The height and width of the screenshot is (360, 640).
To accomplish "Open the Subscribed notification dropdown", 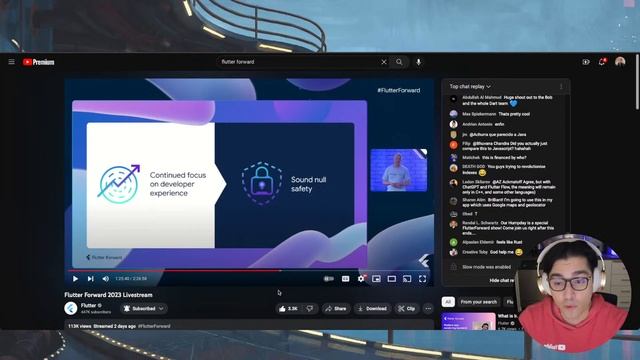I will (x=143, y=309).
